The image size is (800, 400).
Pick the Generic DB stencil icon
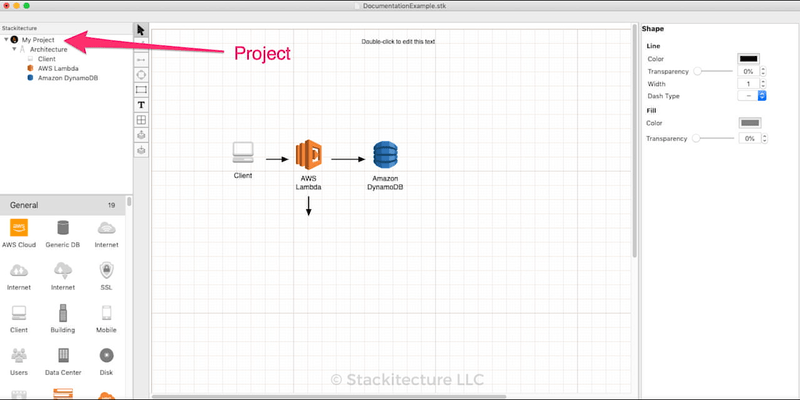point(63,228)
